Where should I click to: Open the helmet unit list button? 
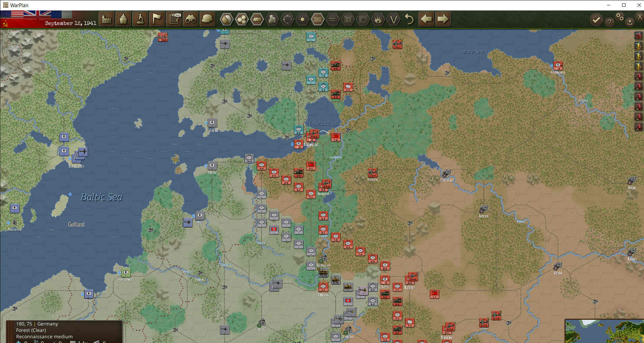point(207,19)
